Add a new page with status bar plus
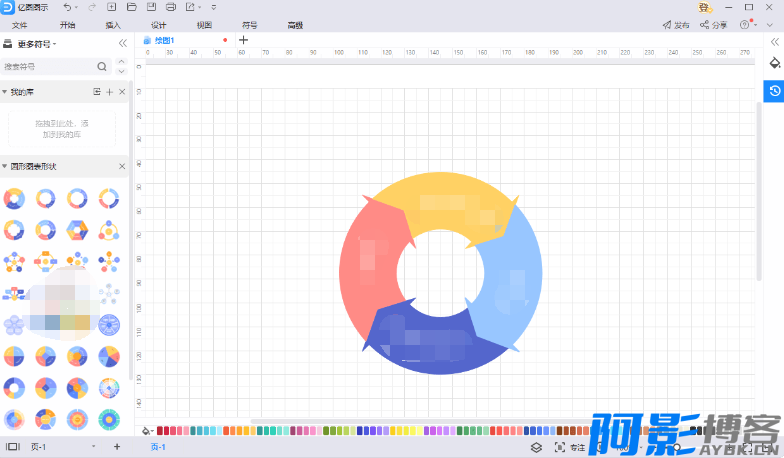 coord(116,446)
